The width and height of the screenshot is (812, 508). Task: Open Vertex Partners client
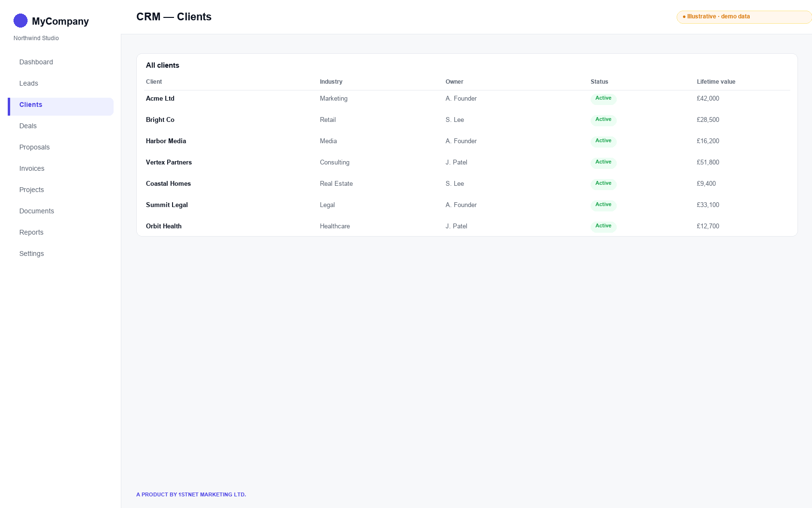(x=169, y=162)
